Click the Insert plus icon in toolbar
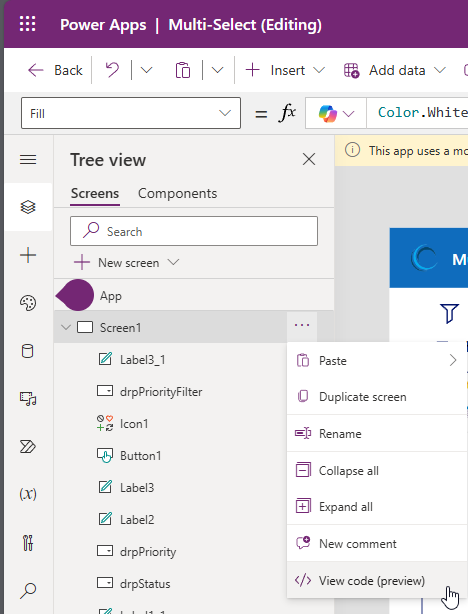This screenshot has width=468, height=614. click(x=253, y=70)
